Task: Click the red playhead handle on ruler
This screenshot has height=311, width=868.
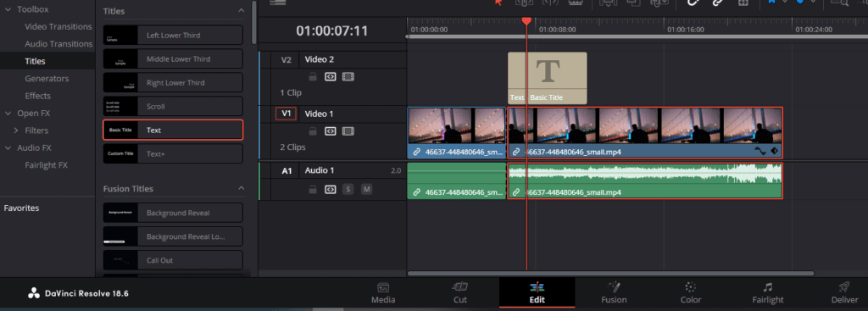Action: pos(526,21)
